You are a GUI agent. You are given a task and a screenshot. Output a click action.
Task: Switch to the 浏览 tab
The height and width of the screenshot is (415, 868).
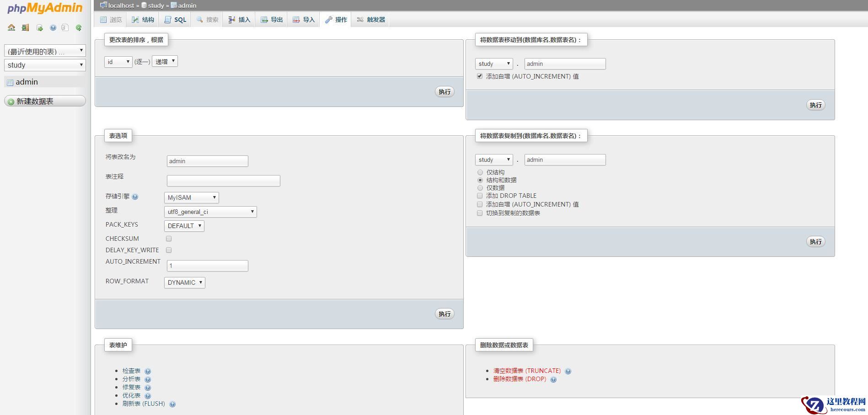tap(111, 20)
